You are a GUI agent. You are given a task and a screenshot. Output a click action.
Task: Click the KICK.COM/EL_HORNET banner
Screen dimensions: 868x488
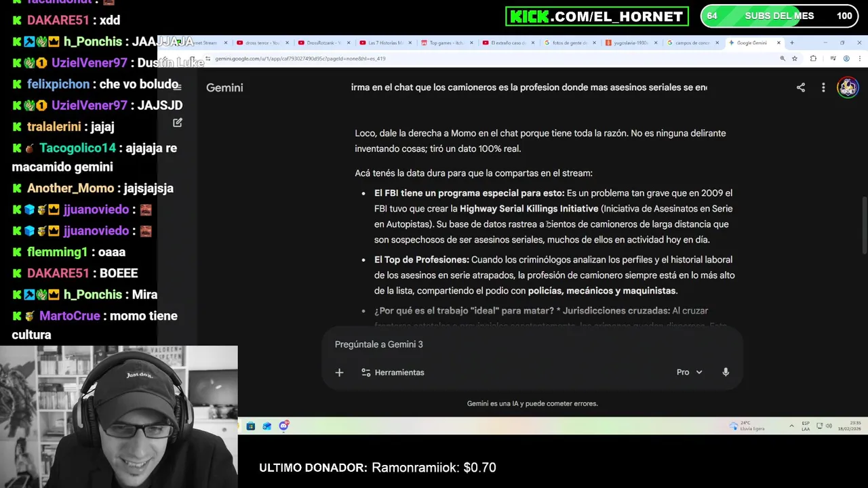(597, 16)
